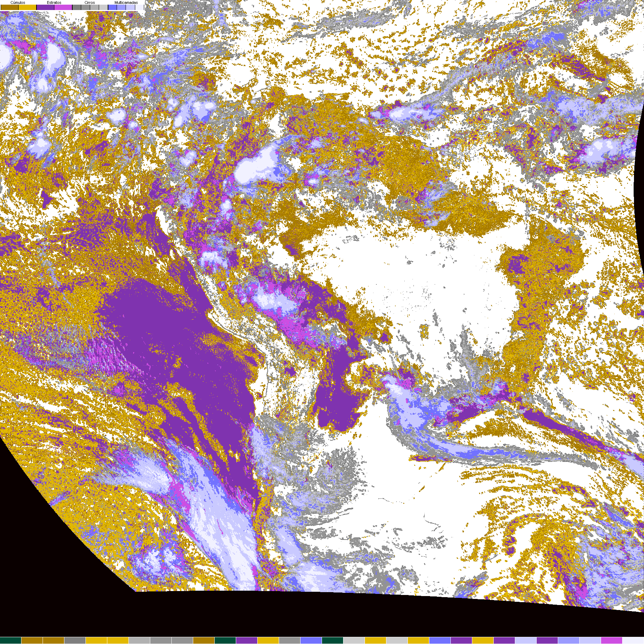Pick the lightest gray Cirros legend swatch
The image size is (644, 644).
coord(103,8)
